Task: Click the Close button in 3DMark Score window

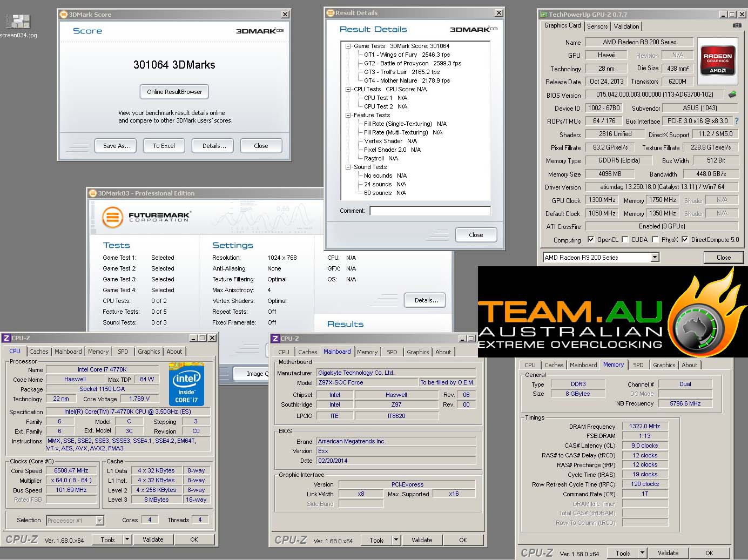Action: pos(261,146)
